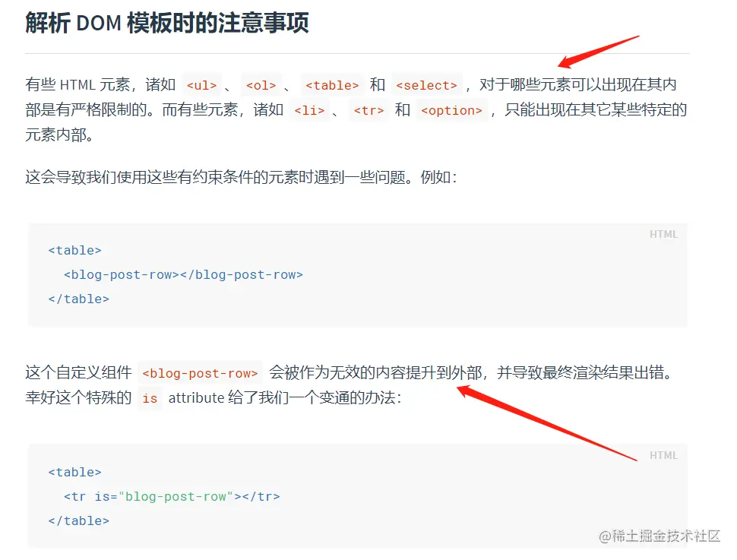Screen dimensions: 737x560
Task: Click the <option> inline code tag
Action: click(x=451, y=110)
